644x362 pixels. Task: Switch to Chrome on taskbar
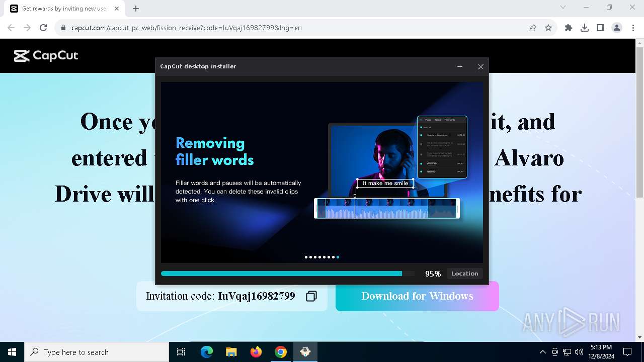tap(281, 352)
